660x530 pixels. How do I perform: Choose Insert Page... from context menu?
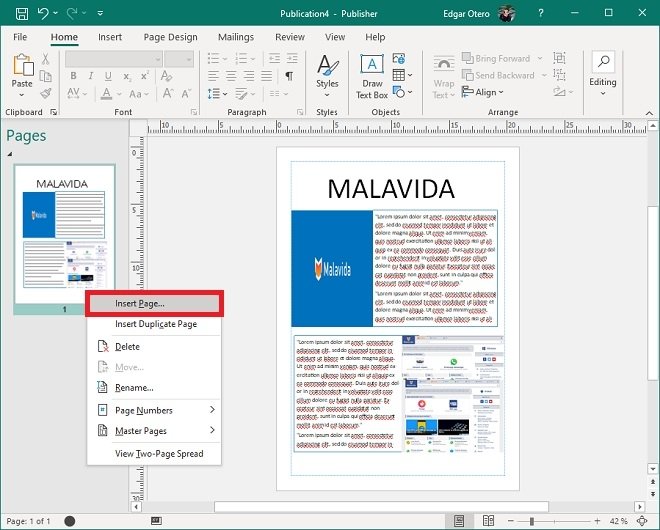click(154, 304)
